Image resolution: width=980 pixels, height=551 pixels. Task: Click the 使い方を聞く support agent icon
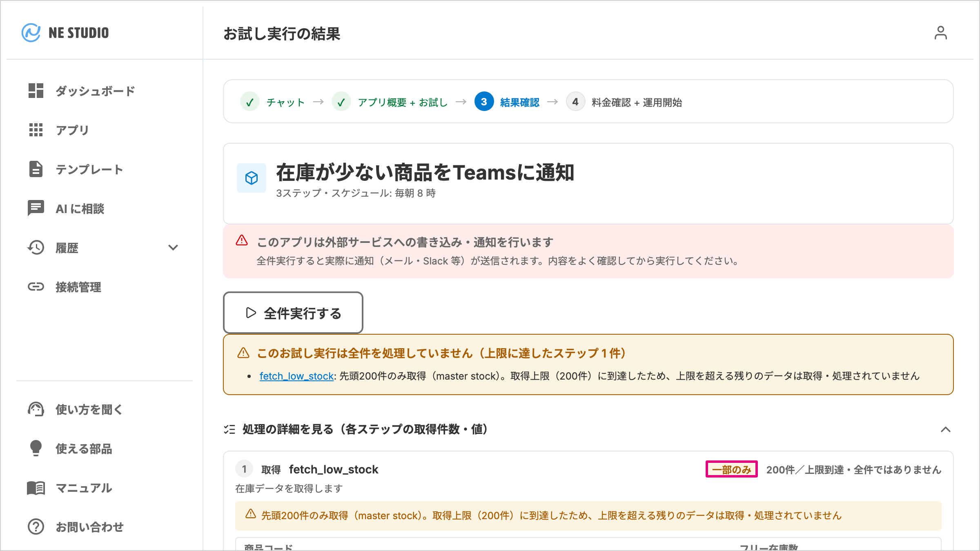(36, 409)
